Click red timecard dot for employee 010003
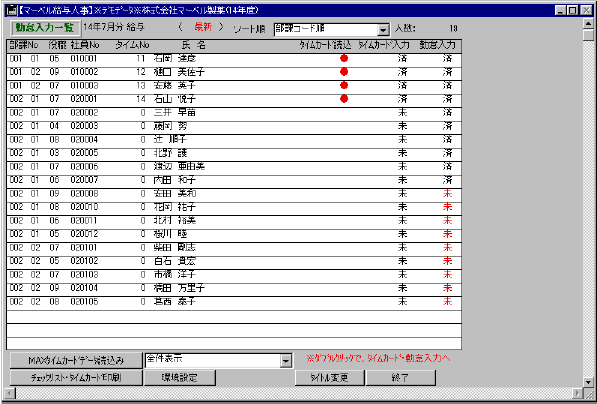This screenshot has width=597, height=404. point(344,85)
